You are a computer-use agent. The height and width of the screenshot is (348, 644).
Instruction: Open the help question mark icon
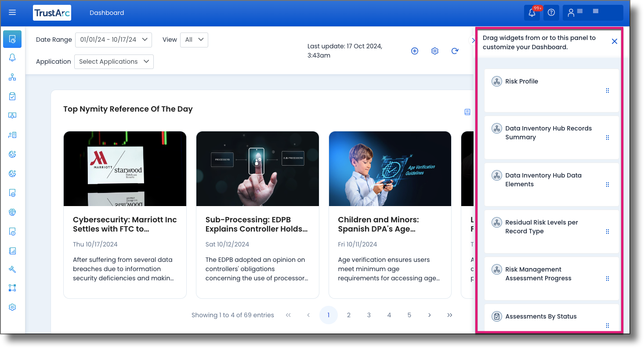(551, 13)
